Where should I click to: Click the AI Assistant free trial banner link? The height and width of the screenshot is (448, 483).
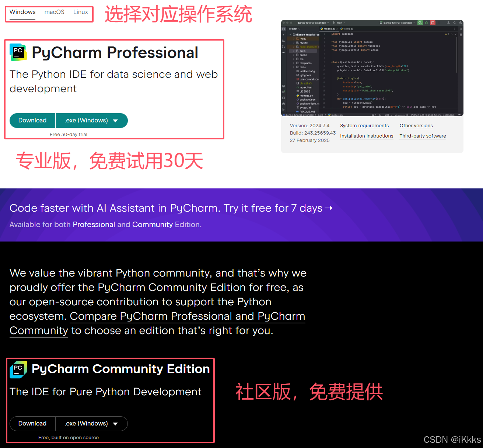171,208
